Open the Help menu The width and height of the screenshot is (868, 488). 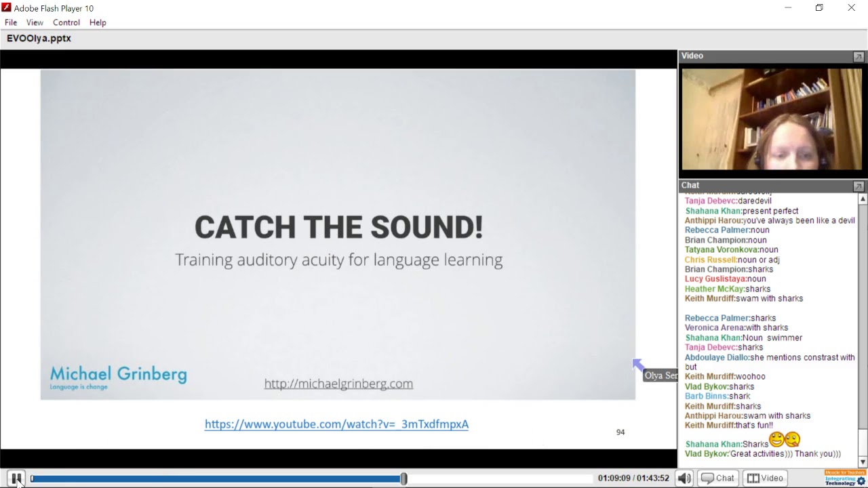98,22
